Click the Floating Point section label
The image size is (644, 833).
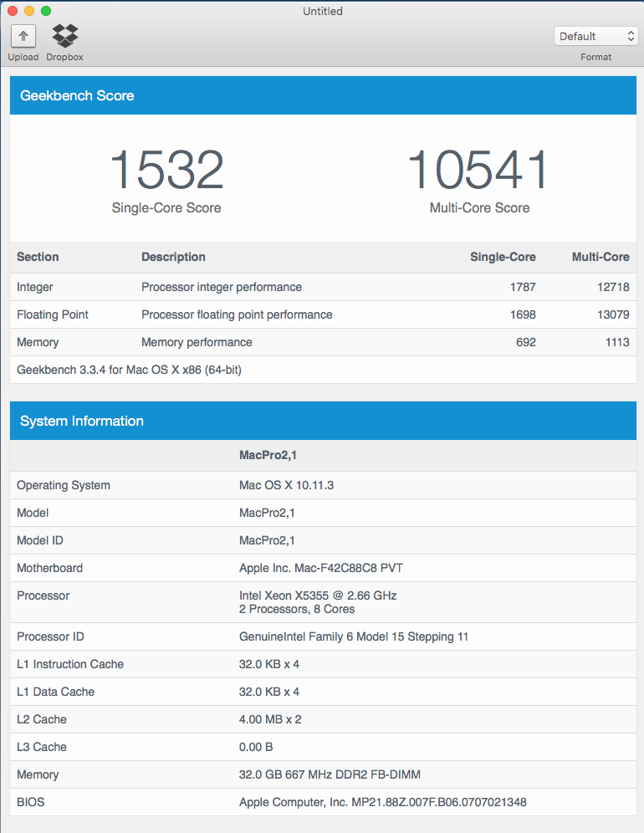[53, 315]
